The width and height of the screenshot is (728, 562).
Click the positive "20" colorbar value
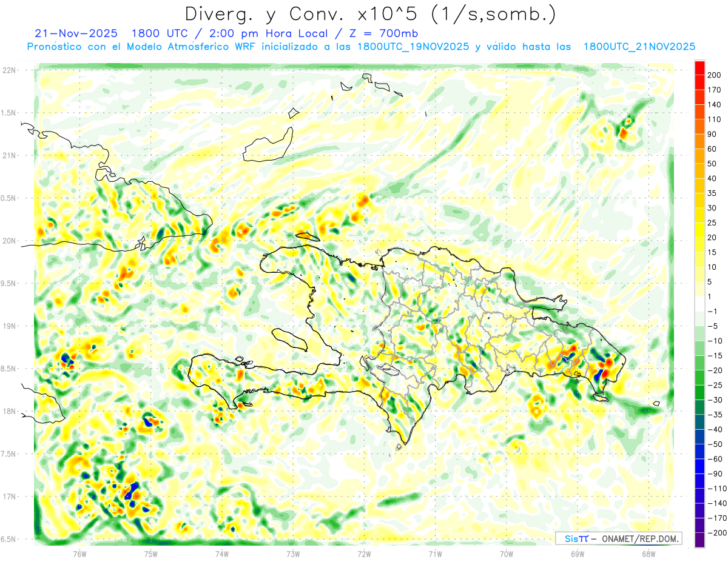coord(712,238)
